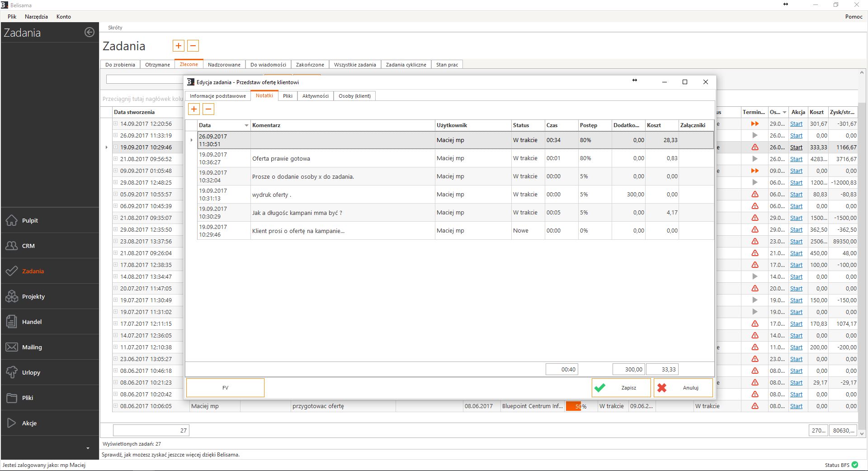This screenshot has height=471, width=868.
Task: Click the back arrow beside Zadania sidebar title
Action: click(x=90, y=32)
